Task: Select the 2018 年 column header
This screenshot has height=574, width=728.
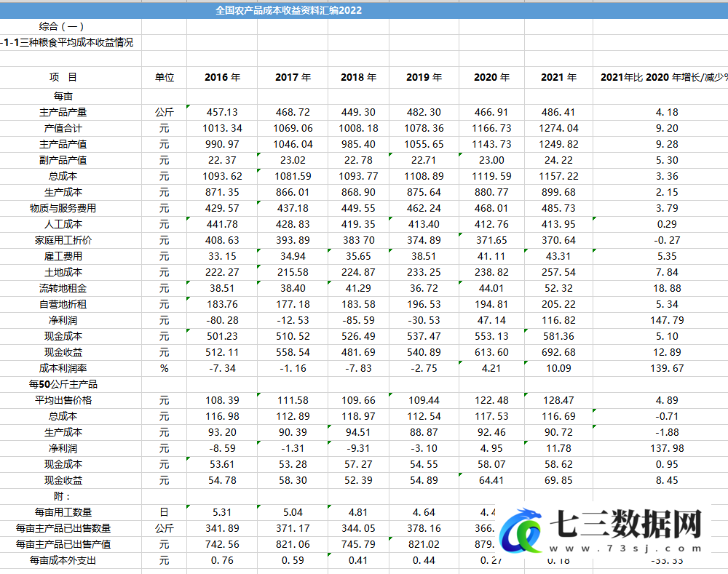Action: pos(358,78)
